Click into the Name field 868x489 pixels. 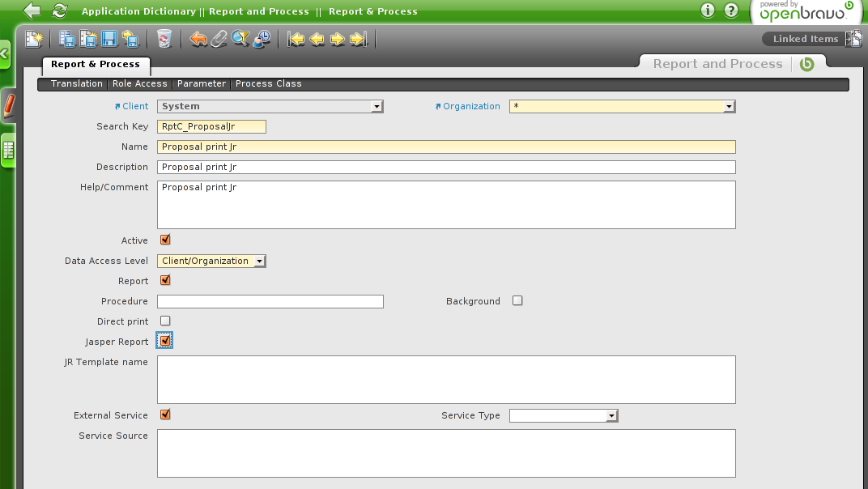click(446, 147)
